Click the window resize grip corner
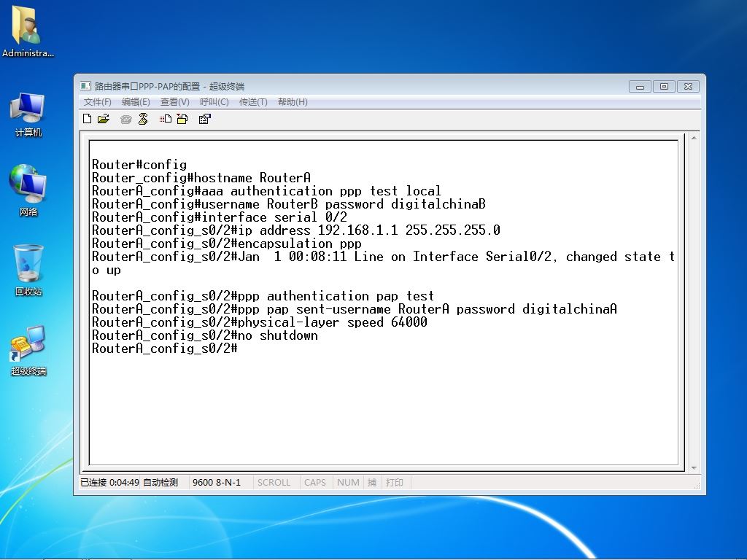The width and height of the screenshot is (747, 560). (697, 486)
